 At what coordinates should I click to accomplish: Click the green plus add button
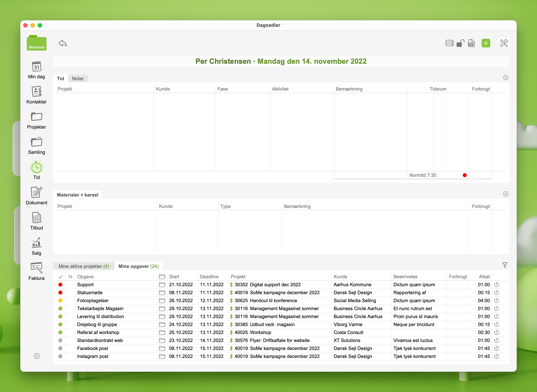pos(486,43)
